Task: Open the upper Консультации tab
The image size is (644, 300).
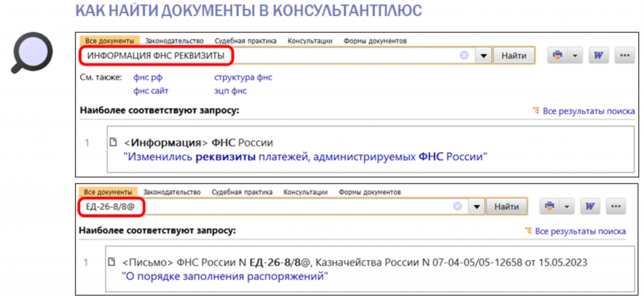Action: [309, 41]
